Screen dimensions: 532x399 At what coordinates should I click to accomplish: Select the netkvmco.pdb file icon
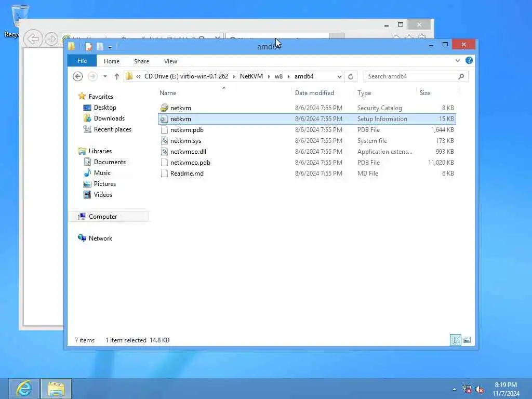pyautogui.click(x=164, y=162)
